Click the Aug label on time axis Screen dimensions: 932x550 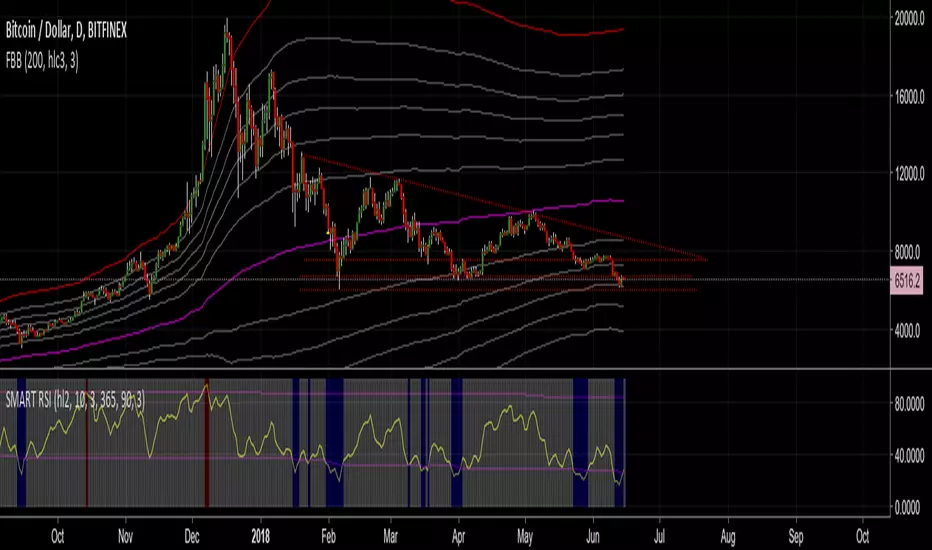(x=728, y=536)
